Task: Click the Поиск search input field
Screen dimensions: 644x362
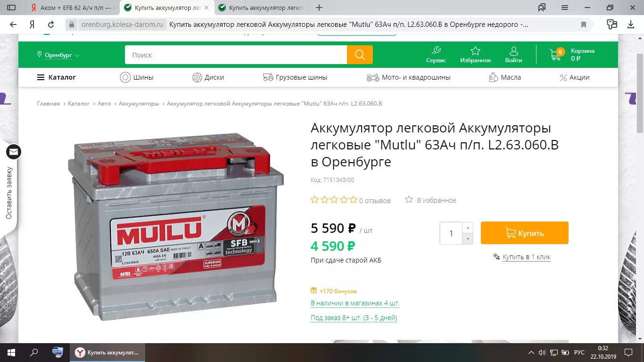Action: click(x=236, y=55)
